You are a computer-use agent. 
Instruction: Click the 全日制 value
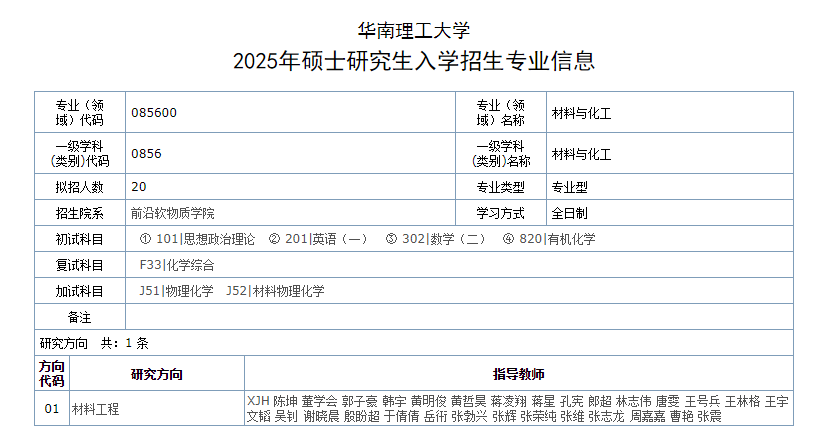click(x=569, y=213)
